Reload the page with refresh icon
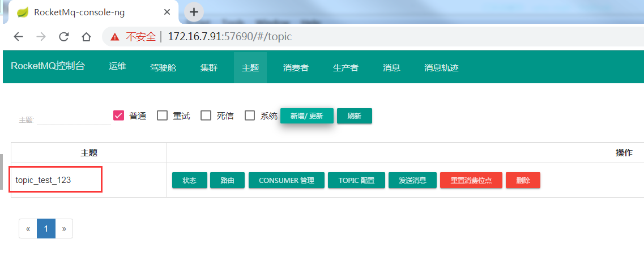The width and height of the screenshot is (644, 256). [63, 37]
